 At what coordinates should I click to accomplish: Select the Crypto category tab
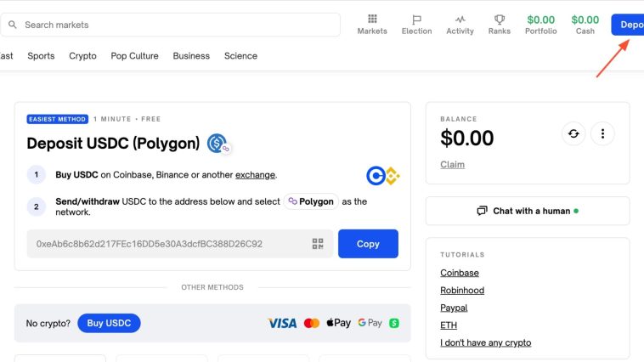pos(82,56)
